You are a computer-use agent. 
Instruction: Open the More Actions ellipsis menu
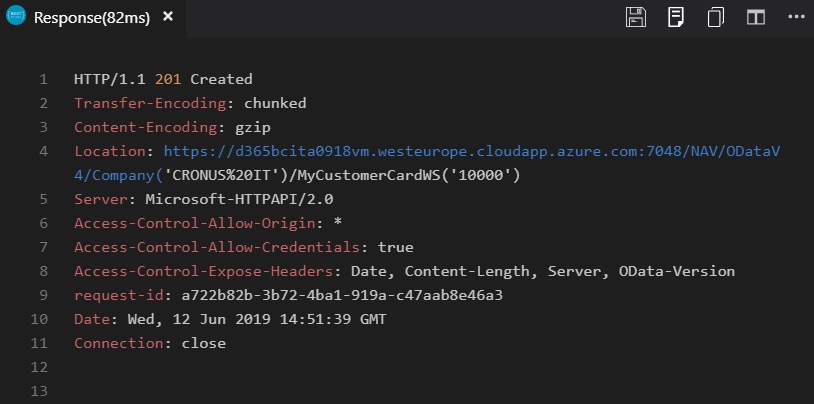[x=794, y=17]
